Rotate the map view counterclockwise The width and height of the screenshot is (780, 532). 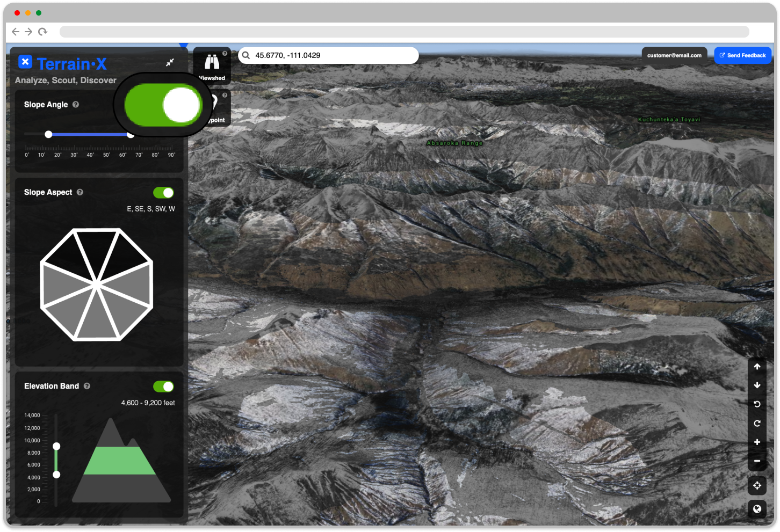757,404
